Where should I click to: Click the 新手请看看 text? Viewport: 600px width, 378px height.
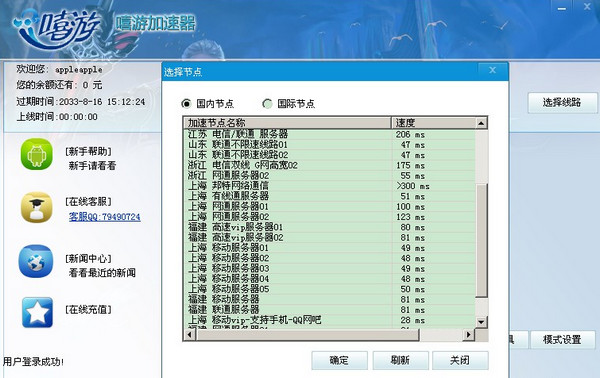pyautogui.click(x=92, y=166)
